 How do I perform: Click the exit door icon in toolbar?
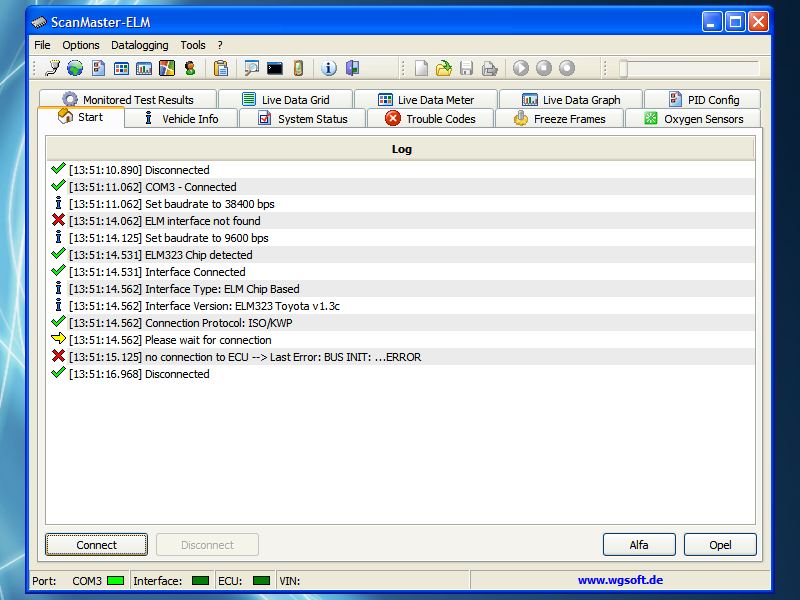click(352, 68)
